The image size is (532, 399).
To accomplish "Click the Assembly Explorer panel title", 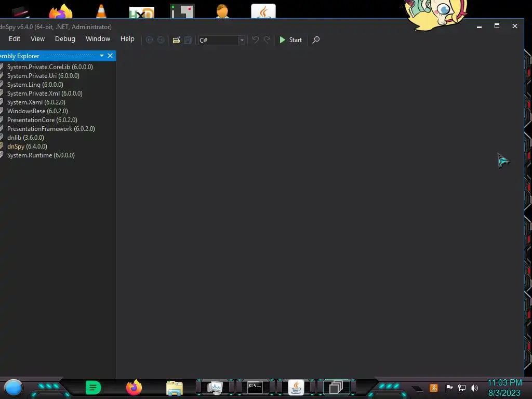I will (20, 56).
